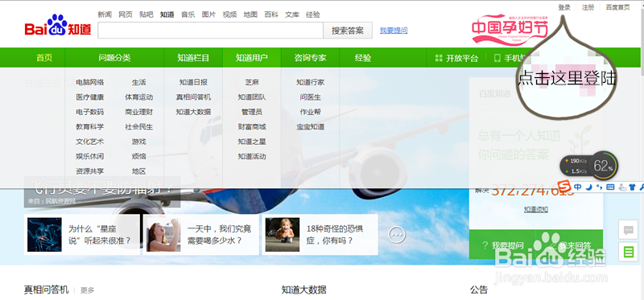Click the search input field
Image resolution: width=644 pixels, height=300 pixels.
[210, 31]
